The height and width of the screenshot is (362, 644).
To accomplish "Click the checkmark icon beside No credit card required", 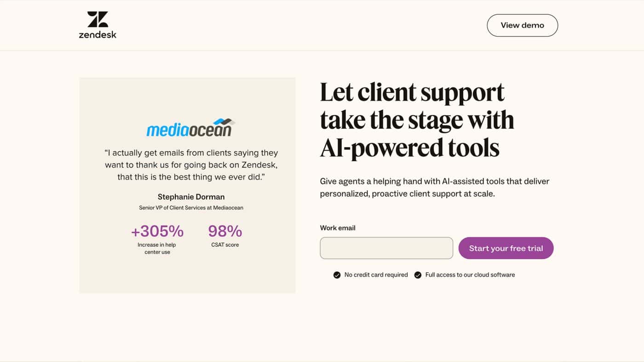I will click(337, 275).
